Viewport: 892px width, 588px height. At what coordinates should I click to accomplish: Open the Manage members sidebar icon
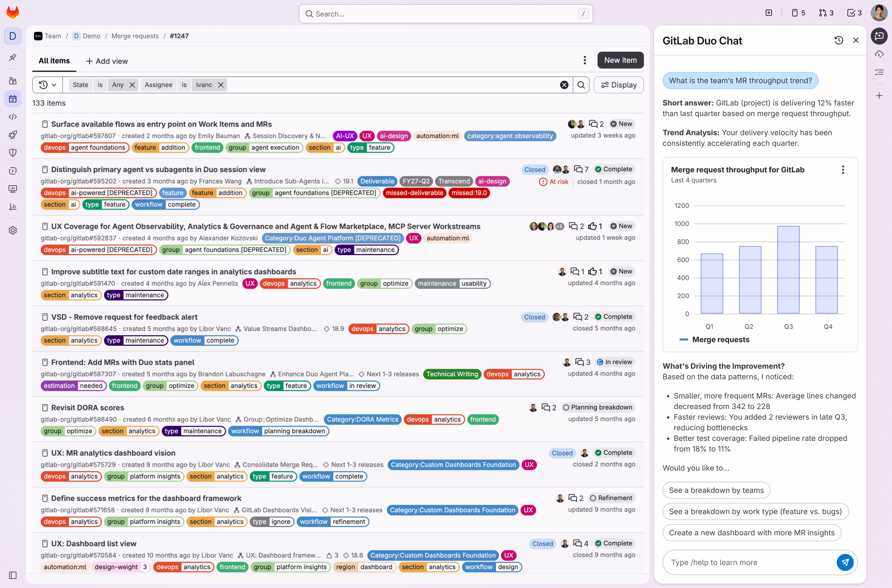(x=13, y=81)
